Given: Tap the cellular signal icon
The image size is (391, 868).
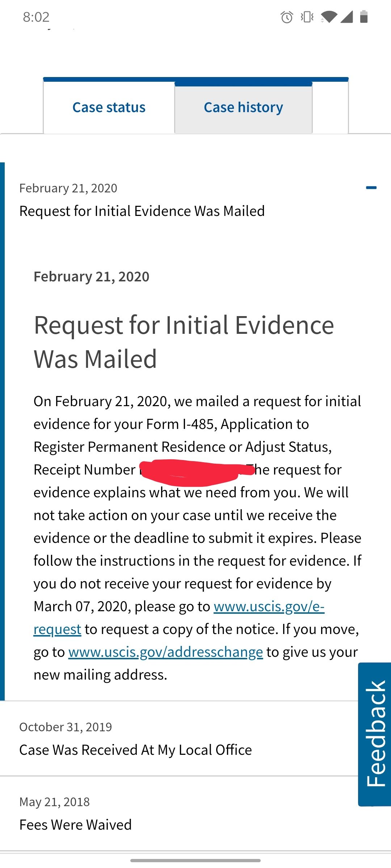Looking at the screenshot, I should click(347, 17).
